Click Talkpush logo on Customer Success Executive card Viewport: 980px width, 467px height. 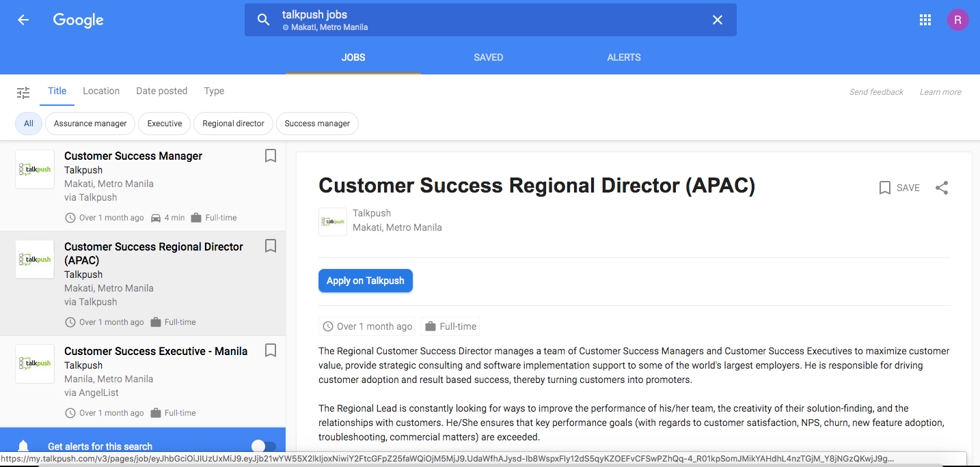[35, 364]
